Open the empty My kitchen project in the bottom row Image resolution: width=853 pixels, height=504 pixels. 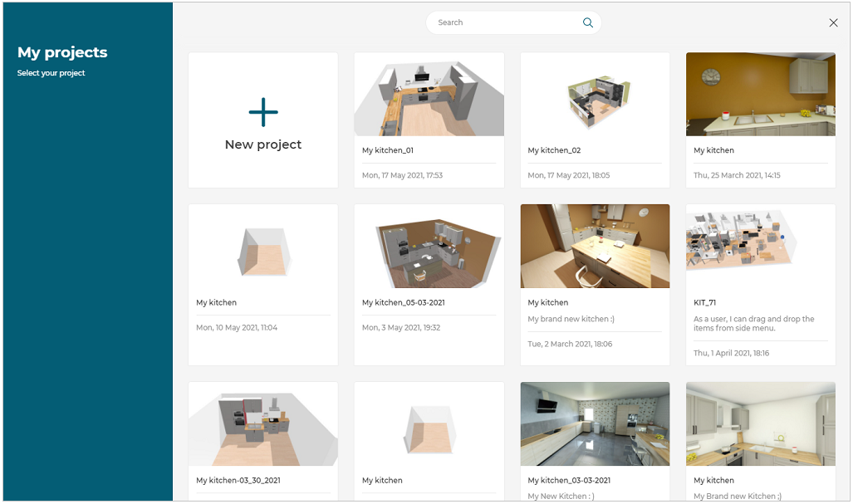point(429,423)
